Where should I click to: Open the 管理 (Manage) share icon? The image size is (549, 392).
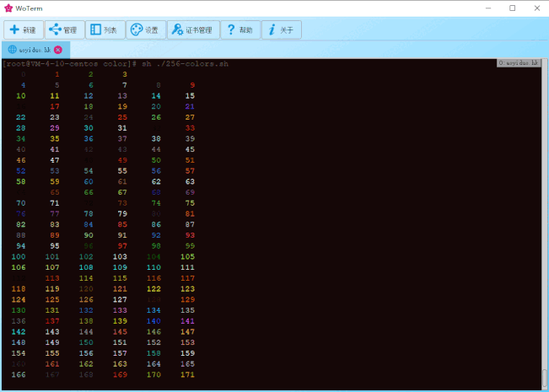click(54, 30)
